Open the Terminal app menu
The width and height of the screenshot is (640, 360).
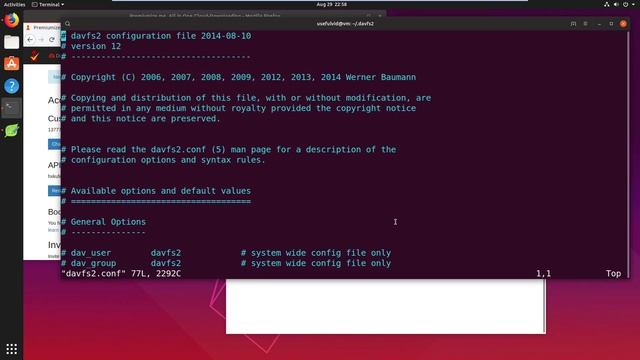click(48, 4)
